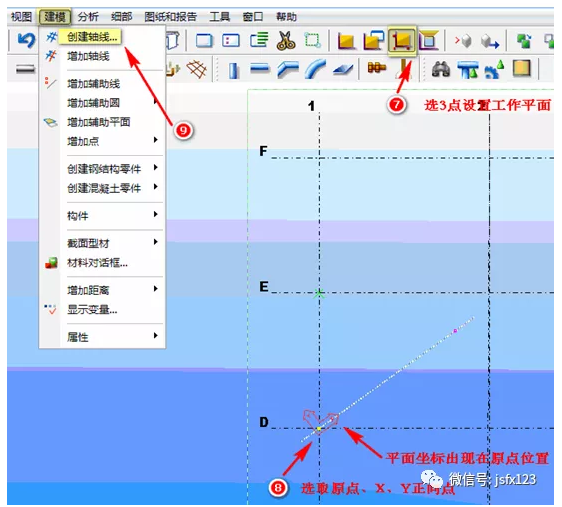This screenshot has height=507, width=562.
Task: Pick the magenta point on dotted line
Action: pos(455,331)
